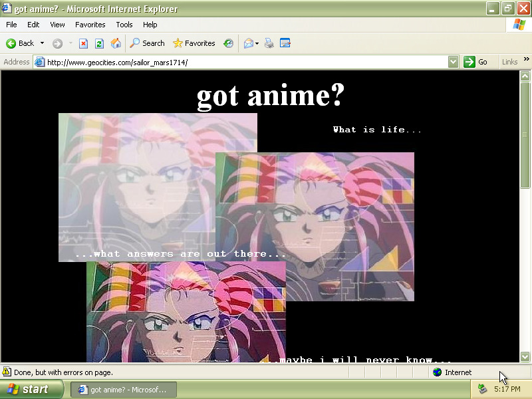
Task: Open the Back history dropdown arrow
Action: (x=42, y=43)
